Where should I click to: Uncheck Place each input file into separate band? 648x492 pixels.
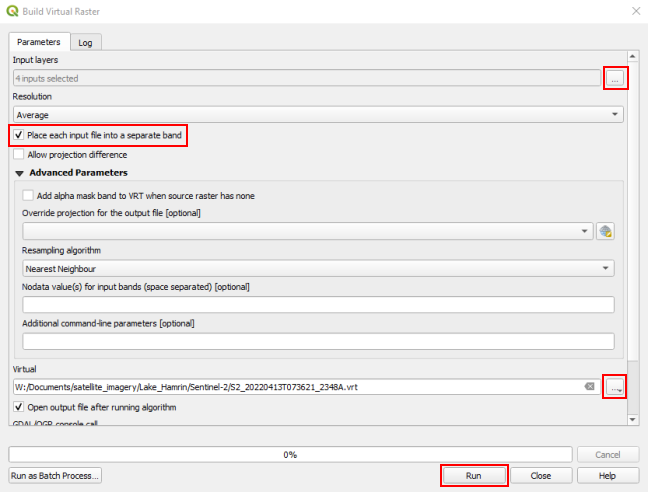[19, 135]
